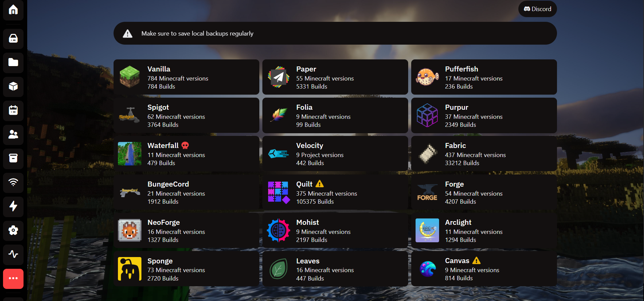The height and width of the screenshot is (301, 644).
Task: Click the Waterfall red skull icon
Action: tap(185, 145)
